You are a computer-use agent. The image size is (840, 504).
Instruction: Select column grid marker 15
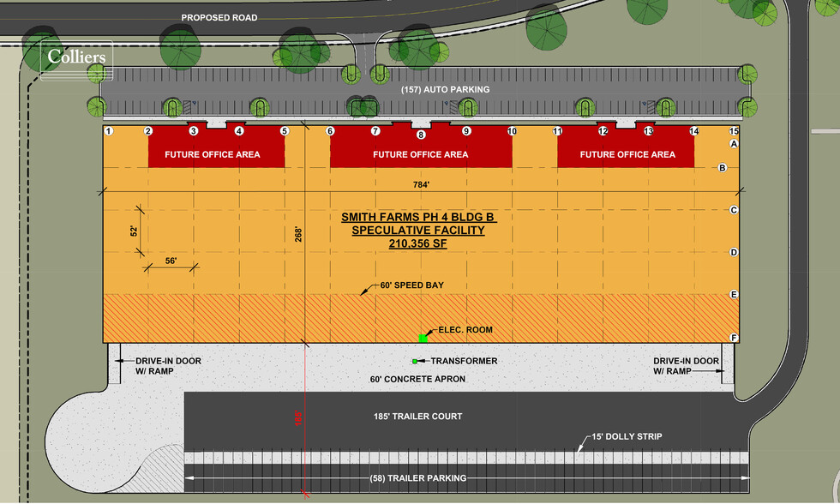(x=734, y=131)
